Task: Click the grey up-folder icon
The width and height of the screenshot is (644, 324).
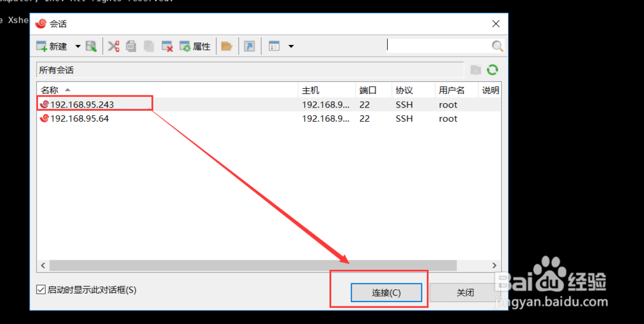Action: [x=476, y=70]
